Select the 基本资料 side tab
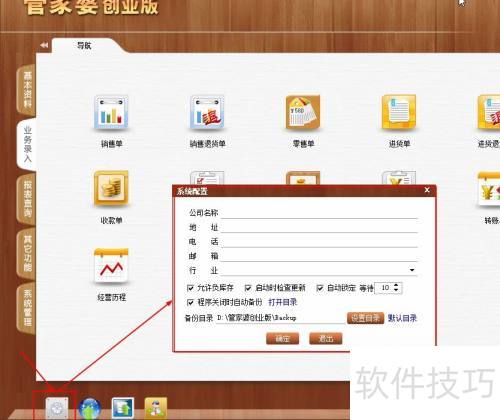This screenshot has height=420, width=500. pos(27,89)
